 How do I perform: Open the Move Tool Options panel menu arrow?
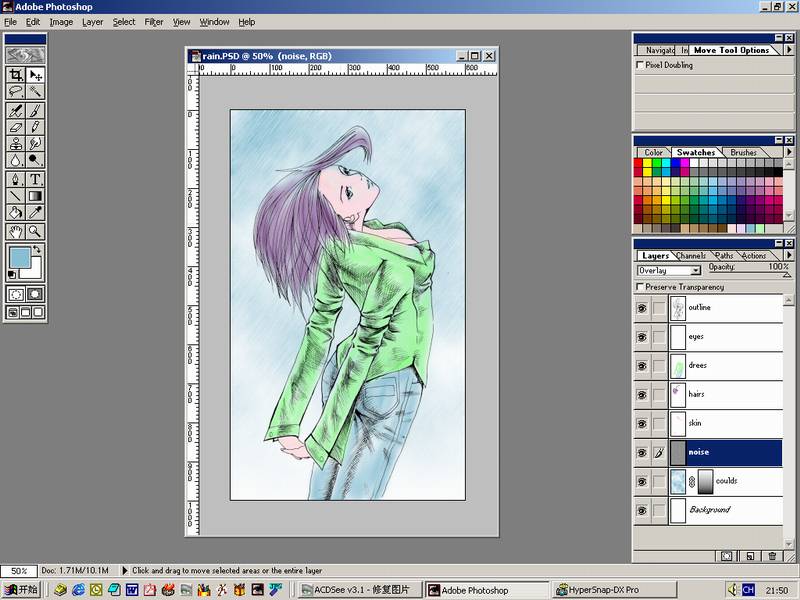(x=789, y=50)
